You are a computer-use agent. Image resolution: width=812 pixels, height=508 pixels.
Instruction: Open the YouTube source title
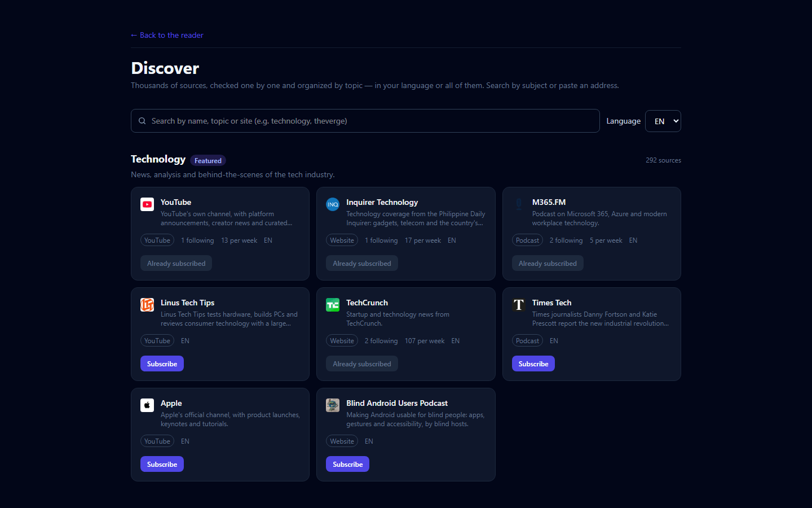176,202
